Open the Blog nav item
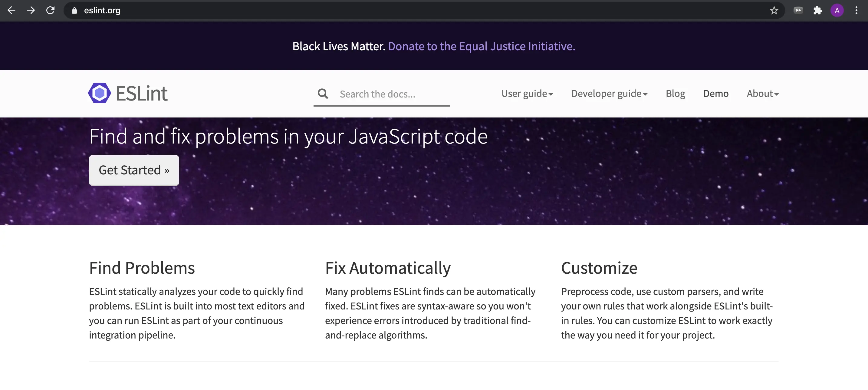 pyautogui.click(x=675, y=93)
